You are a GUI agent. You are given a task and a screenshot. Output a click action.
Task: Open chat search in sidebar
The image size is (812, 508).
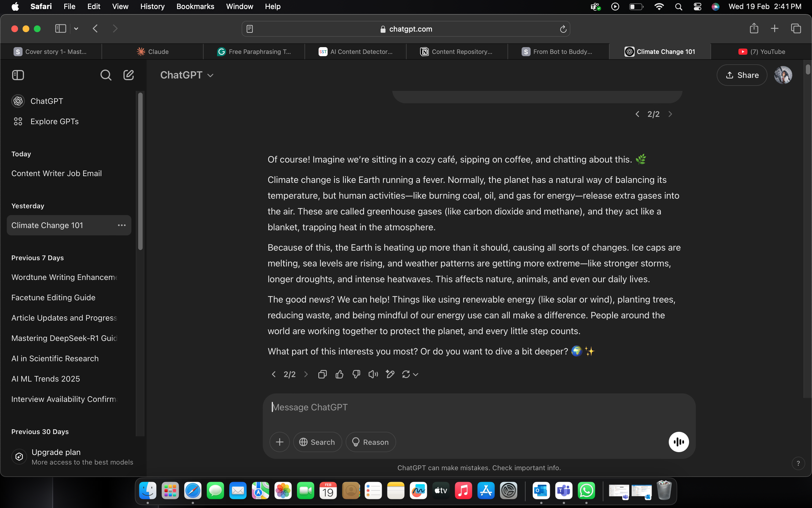click(106, 75)
